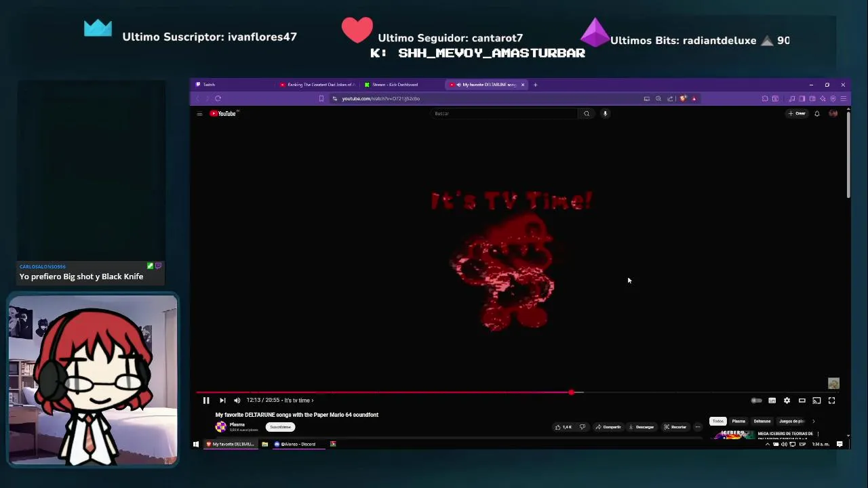Open the Windows Start menu

pyautogui.click(x=196, y=445)
